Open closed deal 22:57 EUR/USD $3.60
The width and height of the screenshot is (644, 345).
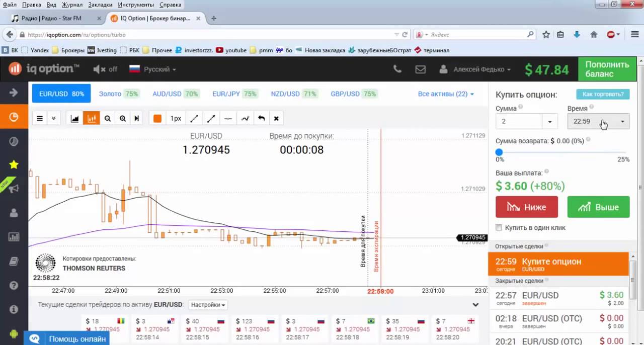[558, 298]
